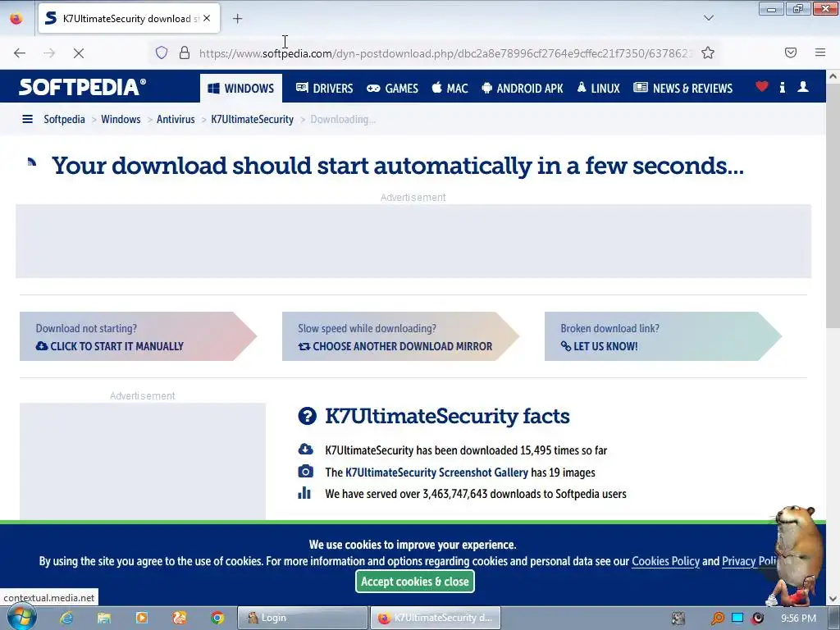840x630 pixels.
Task: Click the tracking protection shield icon
Action: point(162,52)
